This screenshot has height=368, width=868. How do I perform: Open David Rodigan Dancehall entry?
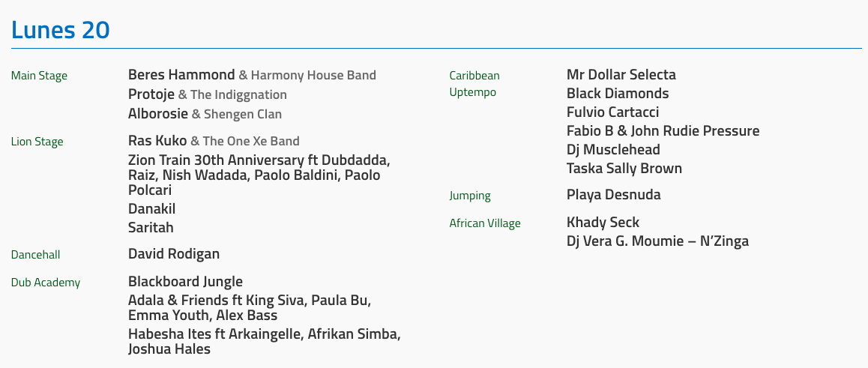[x=174, y=254]
